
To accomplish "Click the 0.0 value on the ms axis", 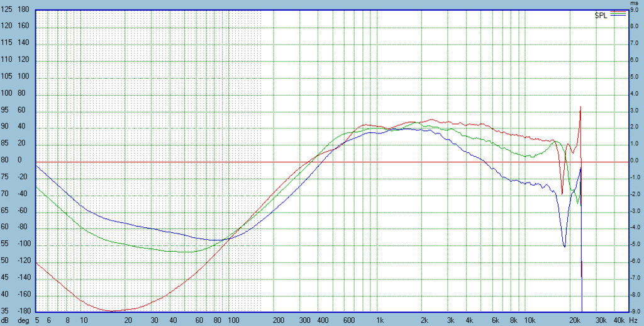I will 635,160.
